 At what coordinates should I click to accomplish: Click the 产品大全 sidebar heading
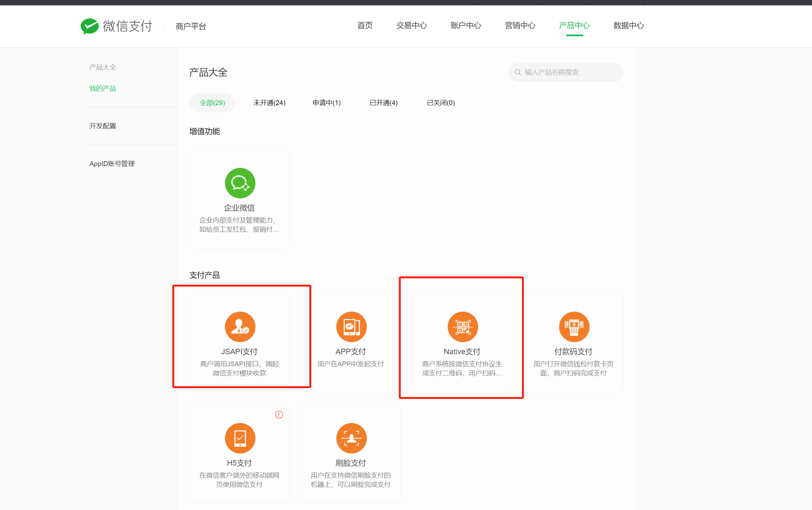[102, 67]
